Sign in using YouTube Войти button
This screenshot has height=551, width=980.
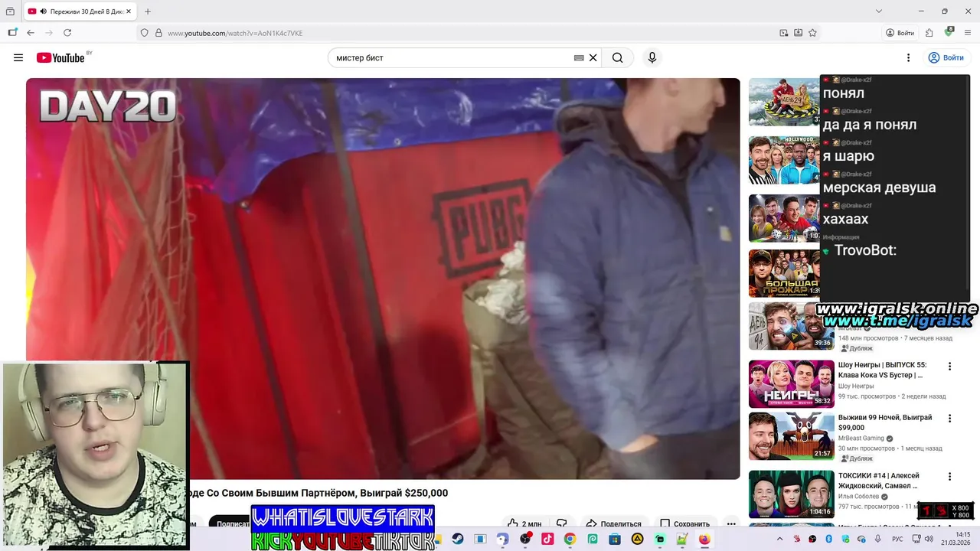946,58
